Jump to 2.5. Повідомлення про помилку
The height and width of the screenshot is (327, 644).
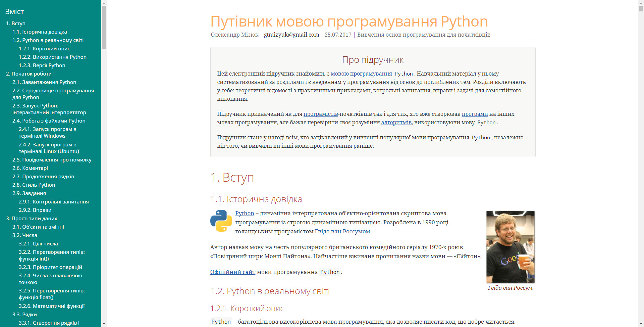click(52, 160)
